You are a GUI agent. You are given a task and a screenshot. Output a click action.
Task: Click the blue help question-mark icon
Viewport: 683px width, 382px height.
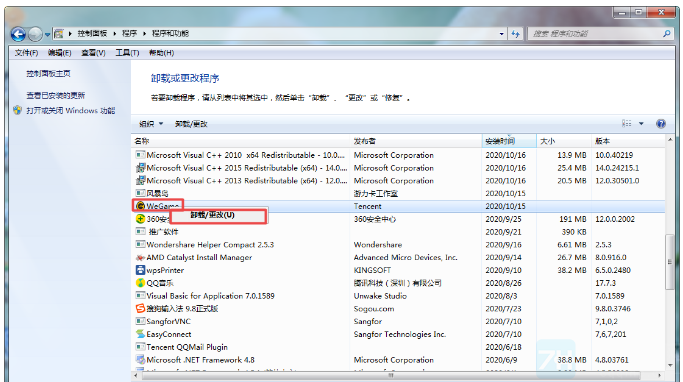click(x=661, y=124)
